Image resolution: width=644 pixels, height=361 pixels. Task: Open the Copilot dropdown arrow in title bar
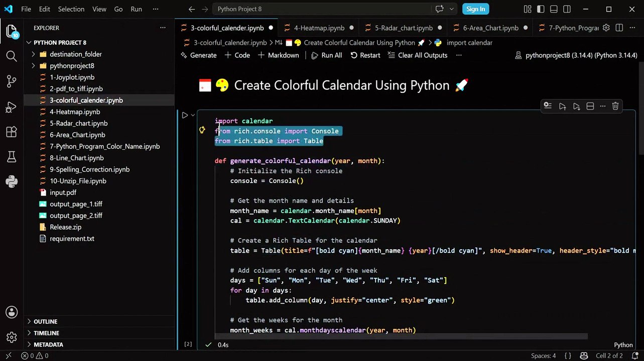coord(452,9)
